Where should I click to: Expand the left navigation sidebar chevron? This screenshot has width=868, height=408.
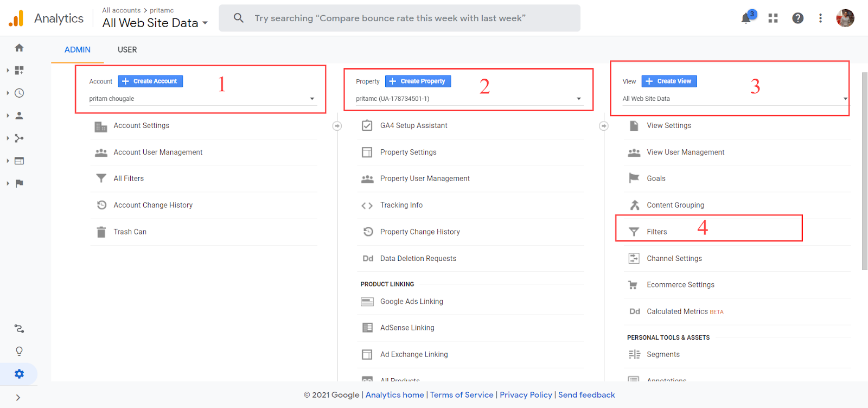18,398
